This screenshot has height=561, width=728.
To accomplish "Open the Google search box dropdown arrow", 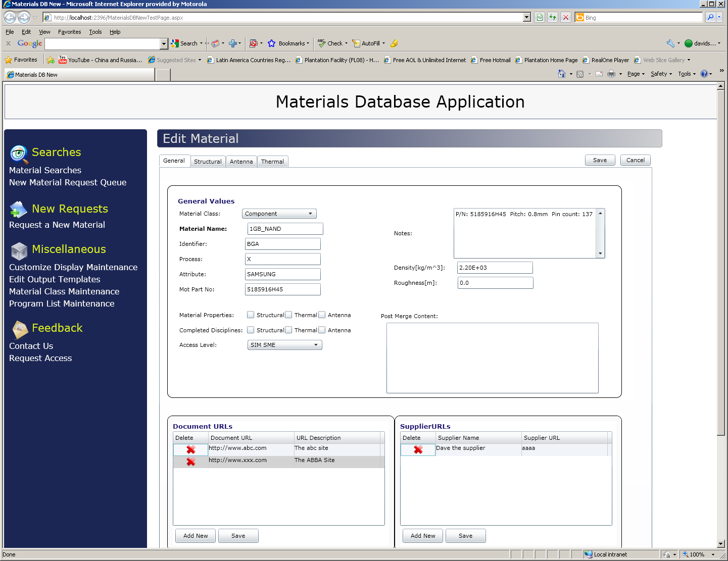I will point(164,44).
